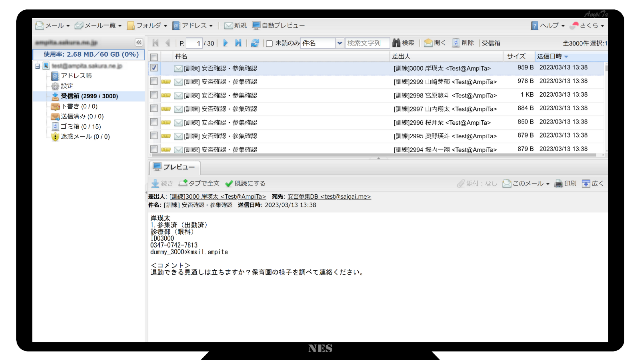Go to next page of mail list
The height and width of the screenshot is (360, 640).
[x=226, y=43]
